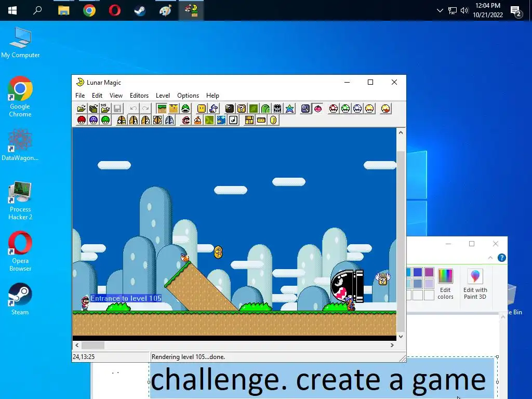The height and width of the screenshot is (399, 532).
Task: Click the blue star icon
Action: click(289, 109)
